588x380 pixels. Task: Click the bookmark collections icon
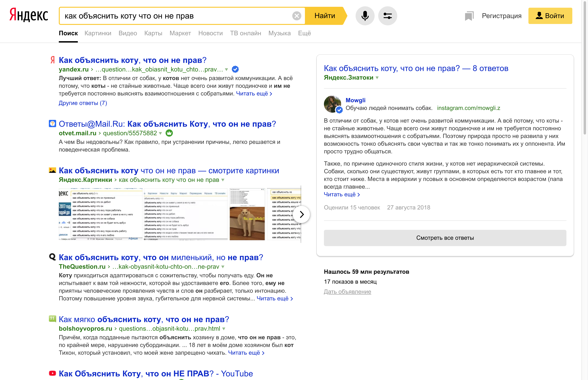point(469,16)
